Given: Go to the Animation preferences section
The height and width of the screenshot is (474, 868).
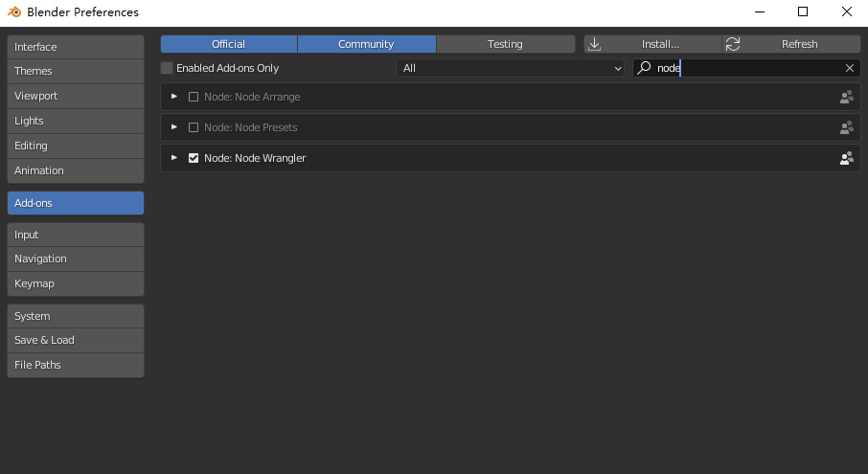Looking at the screenshot, I should 76,170.
